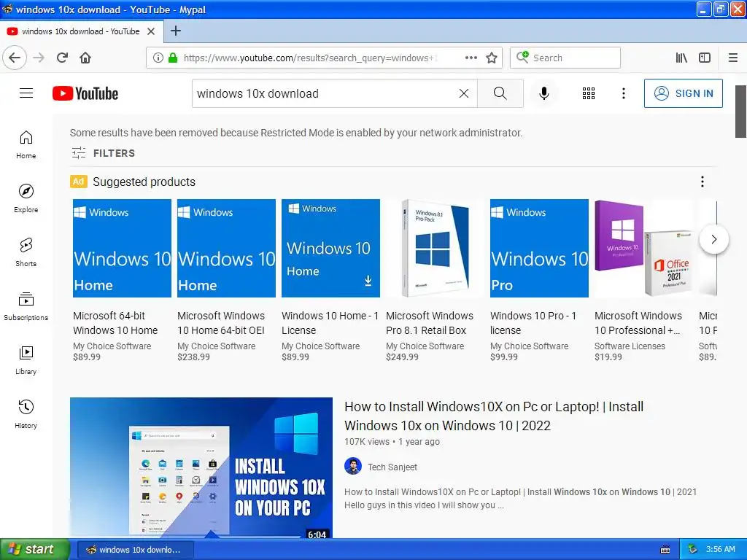Go to Home in sidebar

click(26, 145)
